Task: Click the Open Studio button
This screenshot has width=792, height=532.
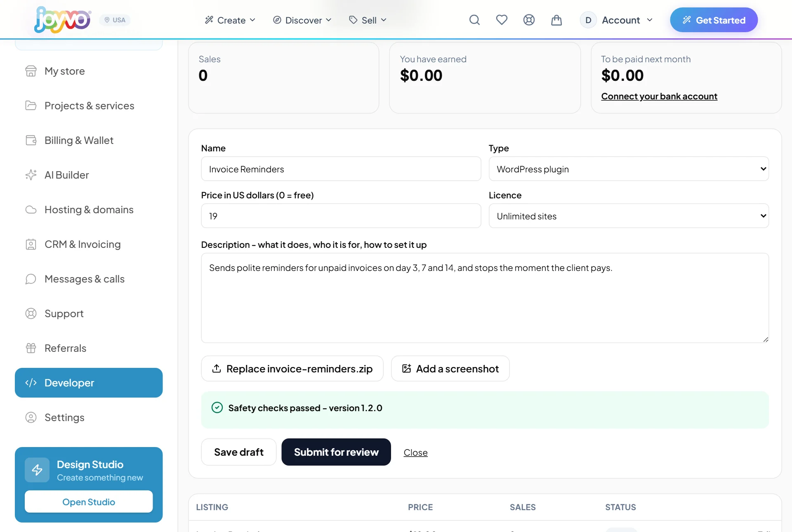Action: [x=89, y=501]
